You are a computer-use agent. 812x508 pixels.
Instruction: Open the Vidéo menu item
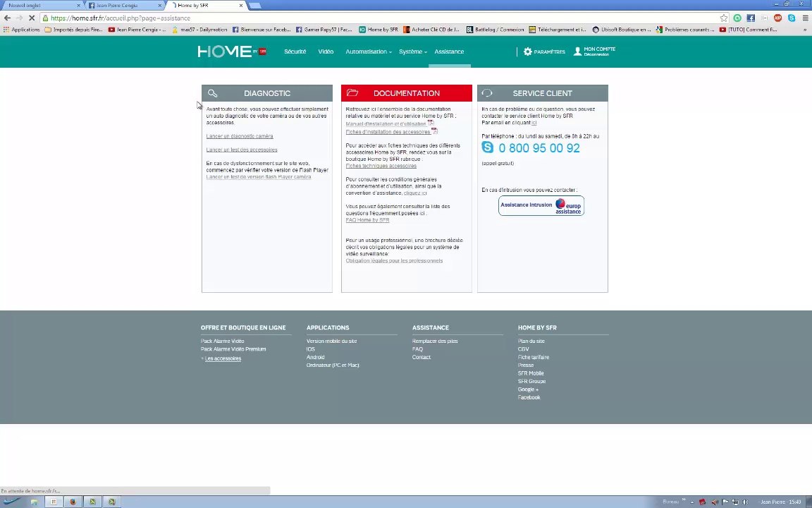326,52
